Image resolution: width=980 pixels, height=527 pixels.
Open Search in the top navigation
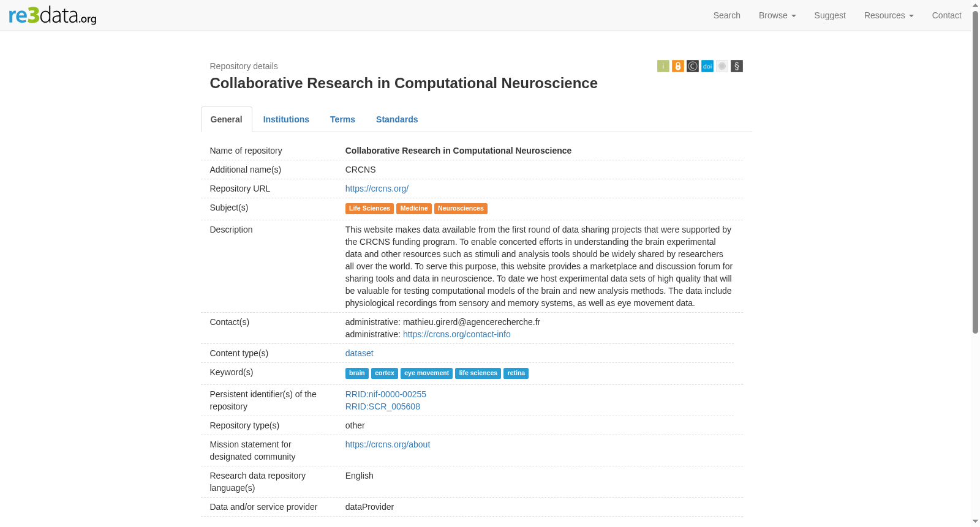726,15
